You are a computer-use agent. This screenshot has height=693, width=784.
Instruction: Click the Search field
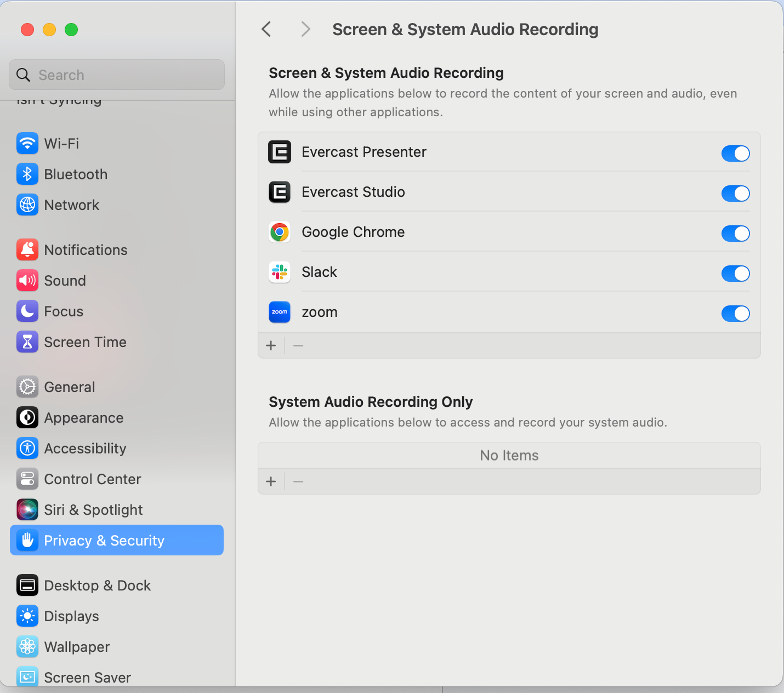[117, 75]
